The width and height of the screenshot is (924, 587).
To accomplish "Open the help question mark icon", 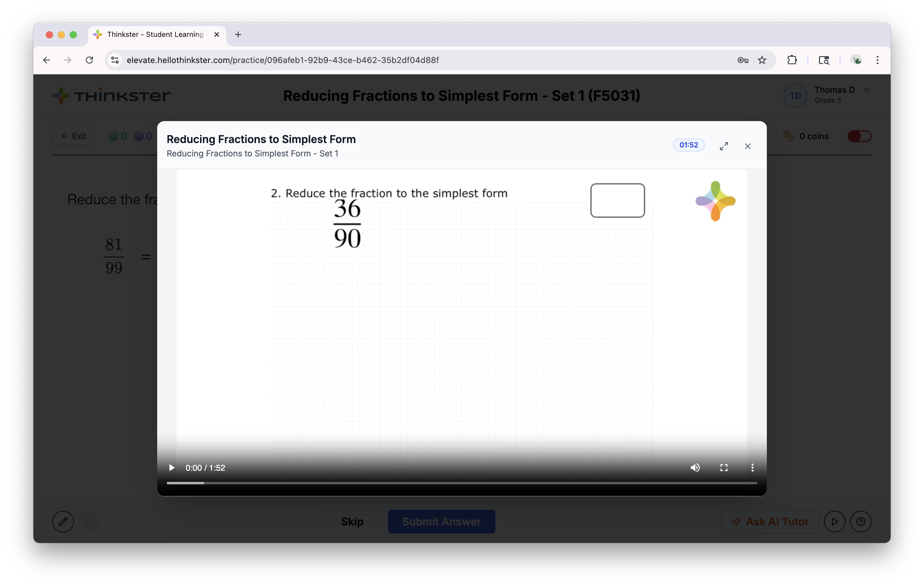I will [x=861, y=522].
